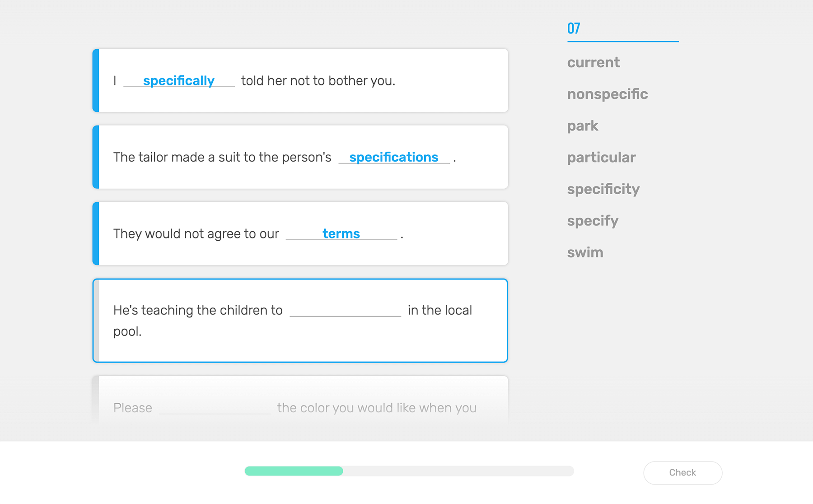813x504 pixels.
Task: Click the filled answer 'specifically'
Action: point(178,81)
